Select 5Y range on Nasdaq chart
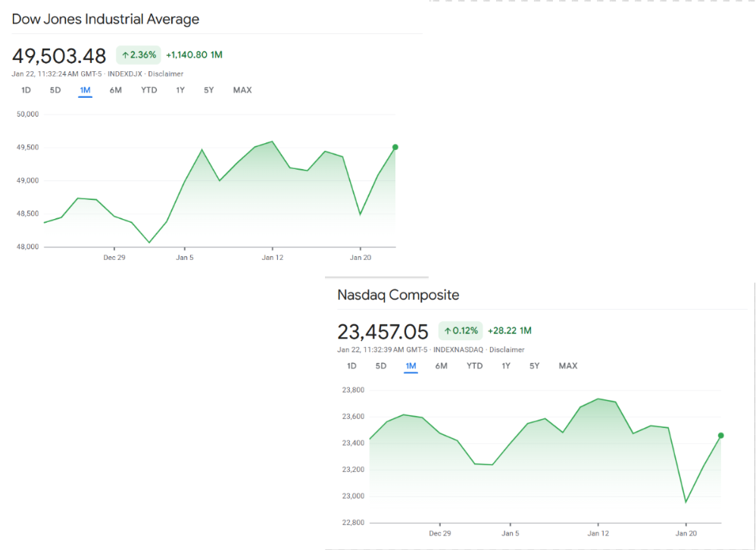Screen dimensions: 756x550 [x=534, y=366]
